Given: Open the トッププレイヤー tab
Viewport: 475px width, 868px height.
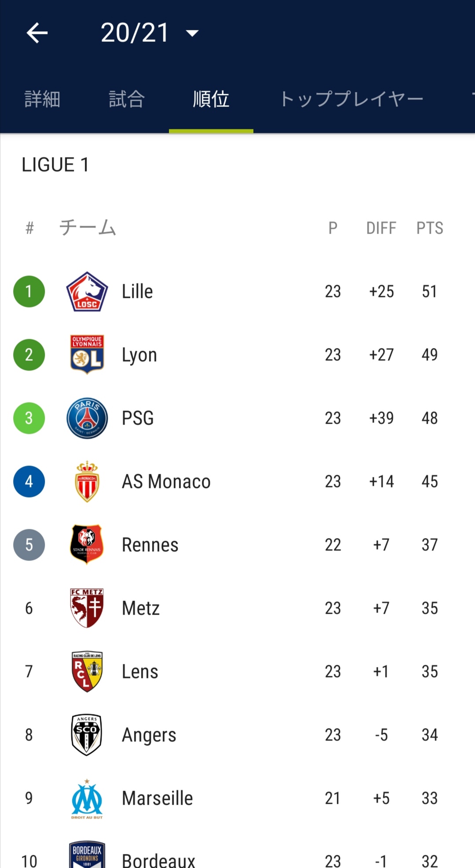Looking at the screenshot, I should pyautogui.click(x=351, y=99).
